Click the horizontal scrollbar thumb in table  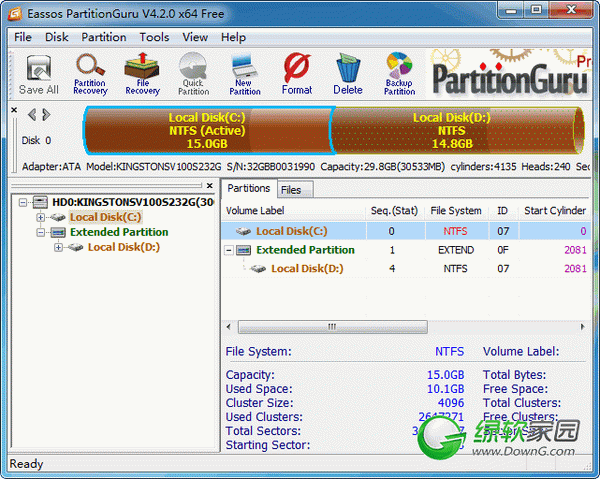point(333,327)
